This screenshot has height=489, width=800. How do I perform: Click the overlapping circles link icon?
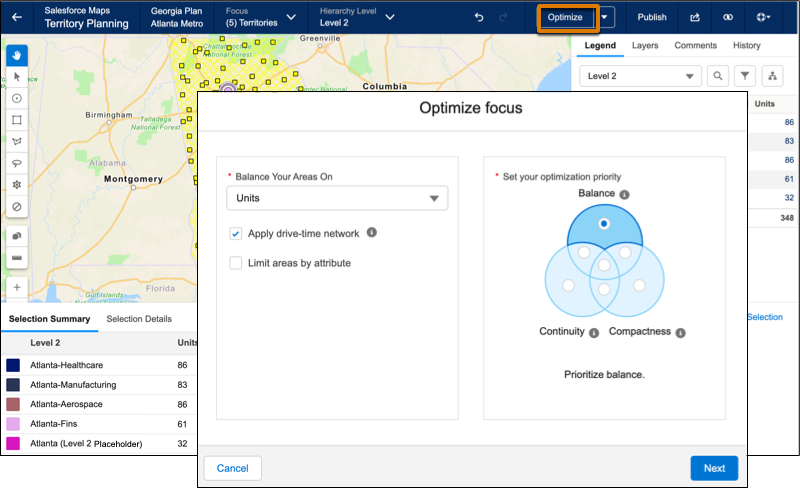[x=728, y=17]
